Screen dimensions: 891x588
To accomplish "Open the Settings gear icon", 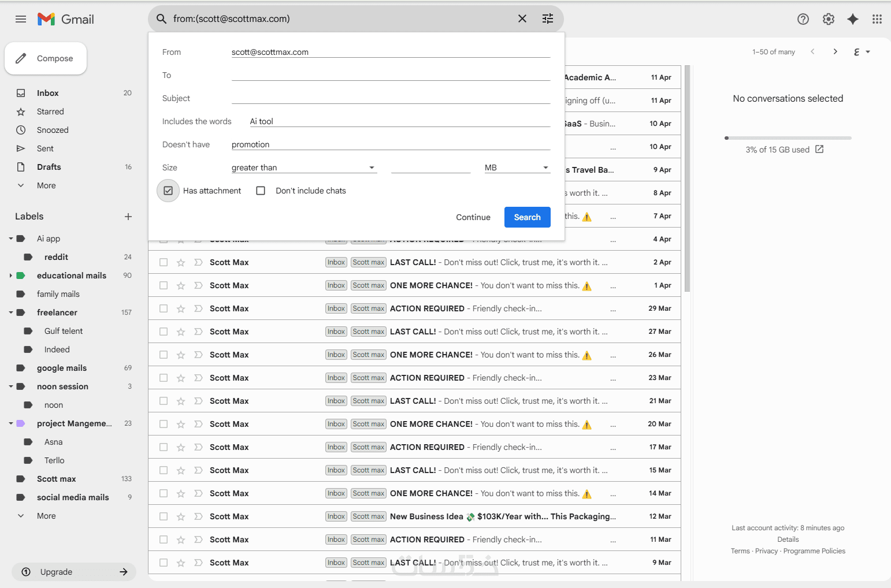I will pos(829,19).
